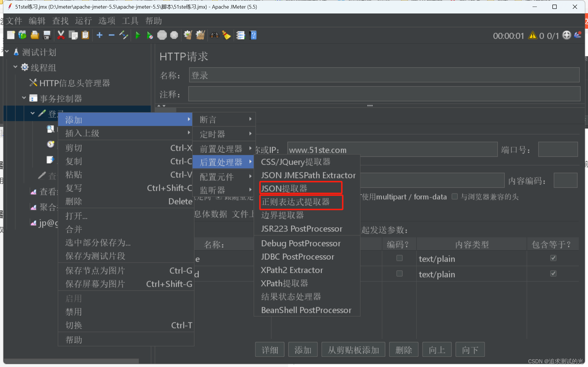Open the 配置元件 submenu
588x367 pixels.
pyautogui.click(x=224, y=177)
